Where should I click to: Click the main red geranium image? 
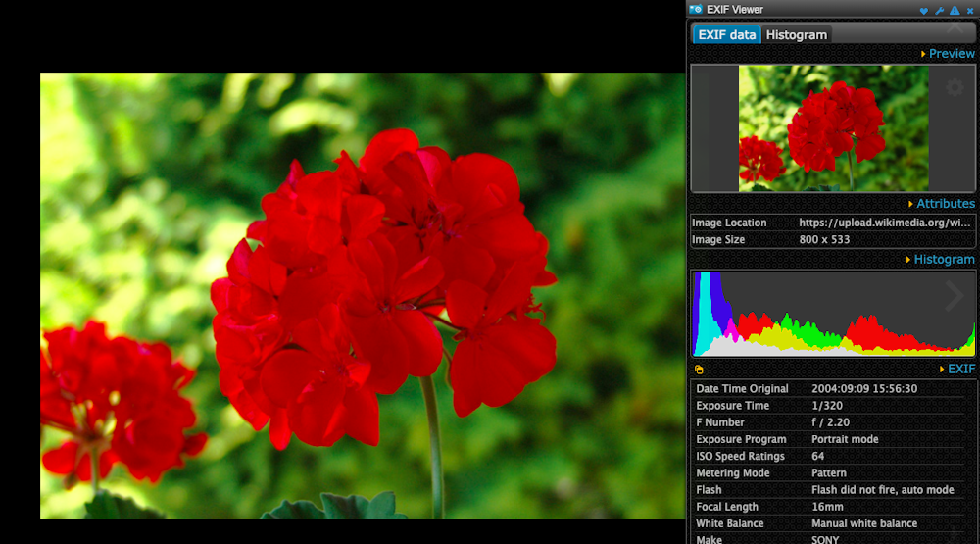click(x=363, y=295)
